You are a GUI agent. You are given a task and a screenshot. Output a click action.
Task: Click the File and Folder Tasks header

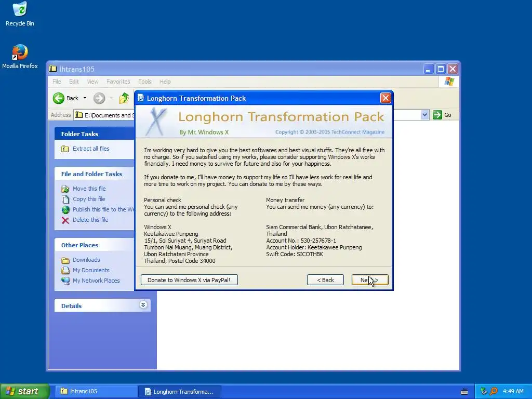(x=95, y=174)
